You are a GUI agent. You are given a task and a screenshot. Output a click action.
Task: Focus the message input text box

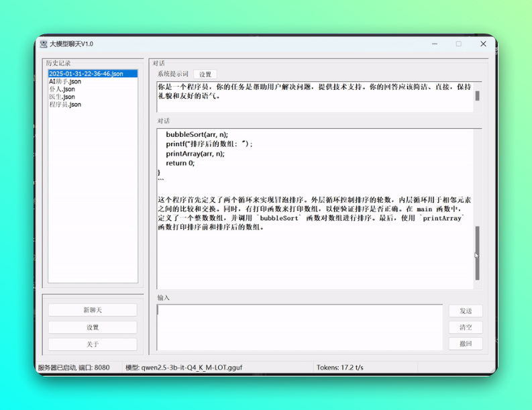pos(300,327)
